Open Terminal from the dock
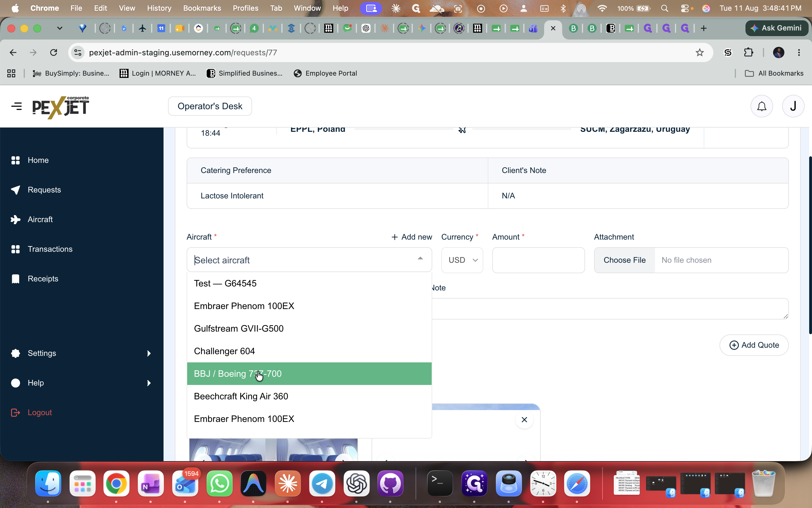 (440, 483)
